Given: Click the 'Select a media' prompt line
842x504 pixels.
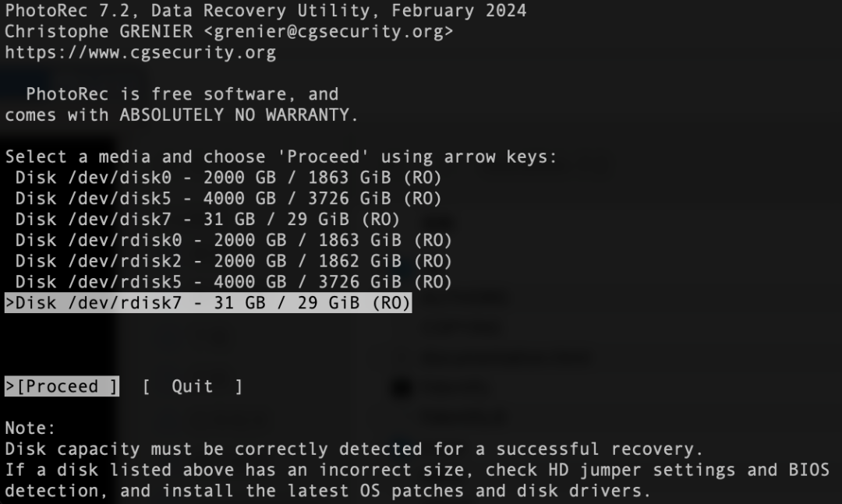Looking at the screenshot, I should (281, 157).
